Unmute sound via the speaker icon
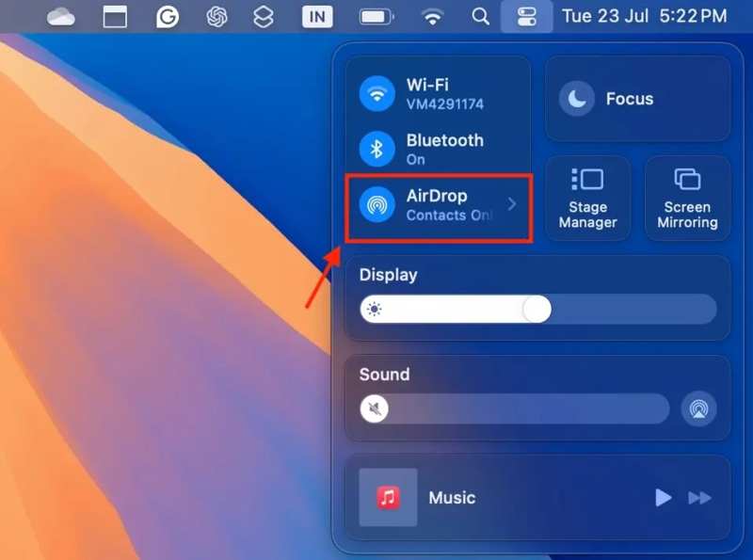 (374, 408)
